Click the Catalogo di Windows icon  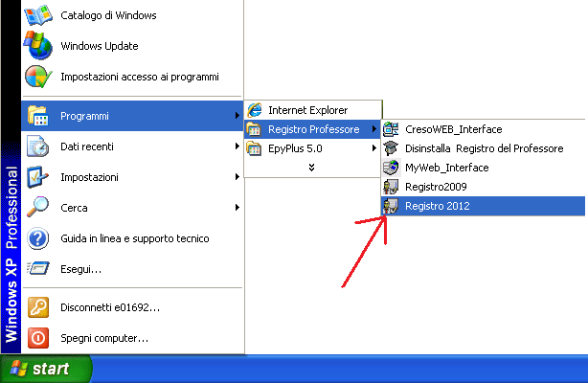tap(38, 15)
